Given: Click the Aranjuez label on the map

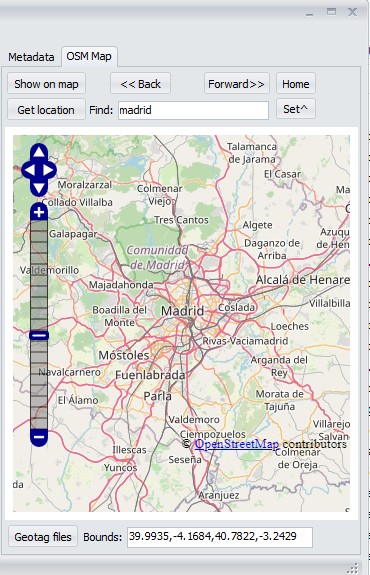Looking at the screenshot, I should [219, 495].
